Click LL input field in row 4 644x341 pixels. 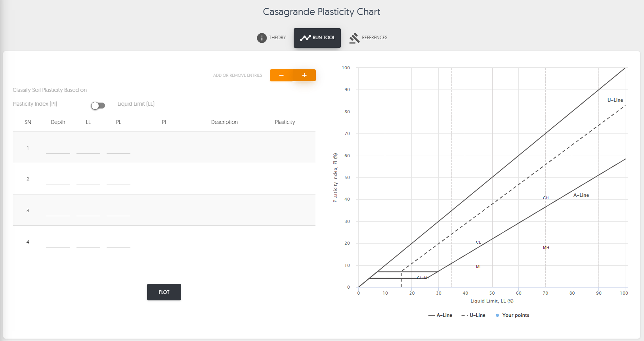88,242
